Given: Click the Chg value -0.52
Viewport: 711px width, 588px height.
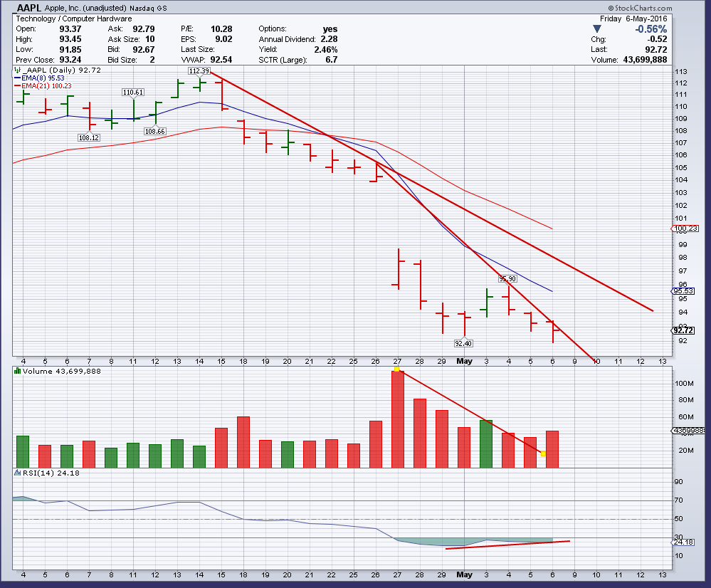Looking at the screenshot, I should click(x=657, y=39).
